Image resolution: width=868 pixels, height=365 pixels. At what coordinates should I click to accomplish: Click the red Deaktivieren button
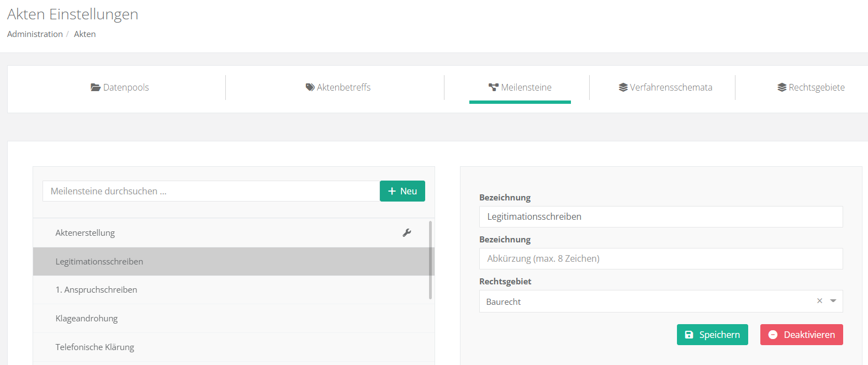coord(801,335)
